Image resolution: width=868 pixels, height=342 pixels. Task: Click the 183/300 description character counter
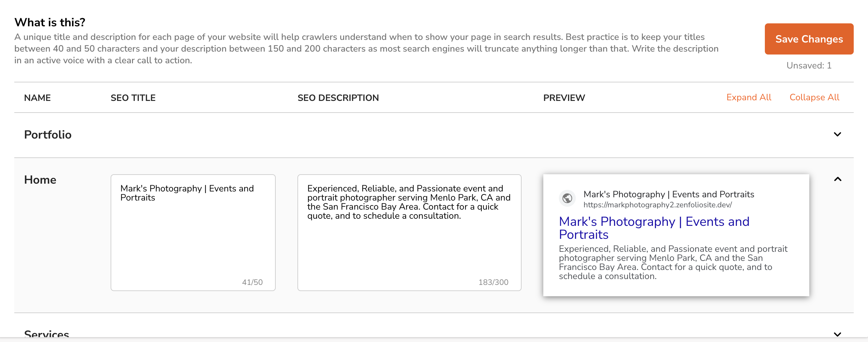(493, 282)
